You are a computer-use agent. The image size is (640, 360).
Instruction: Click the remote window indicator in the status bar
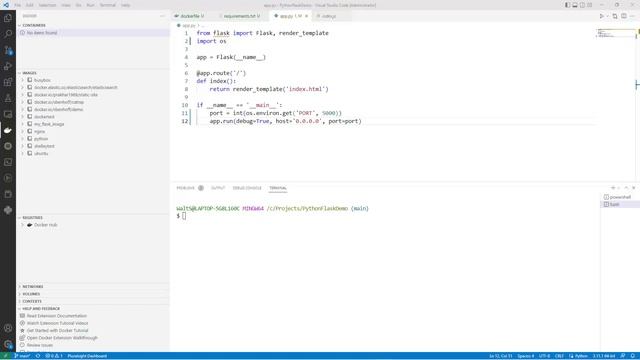click(x=5, y=356)
